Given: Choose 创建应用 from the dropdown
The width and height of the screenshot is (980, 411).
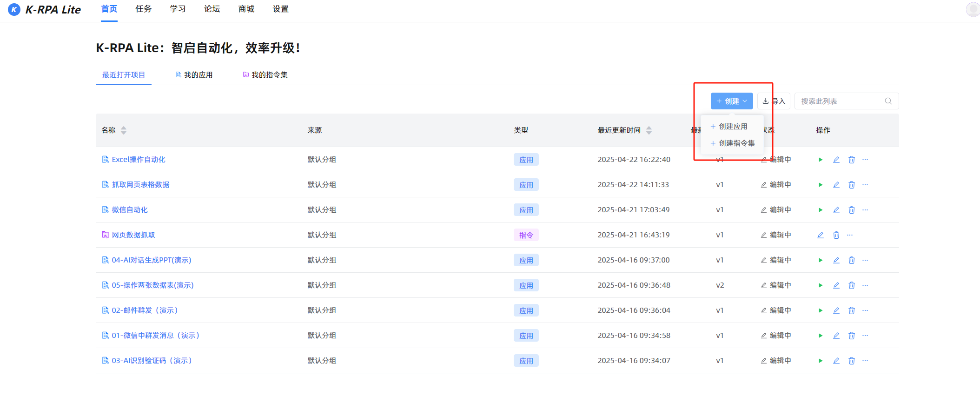Looking at the screenshot, I should (x=729, y=127).
